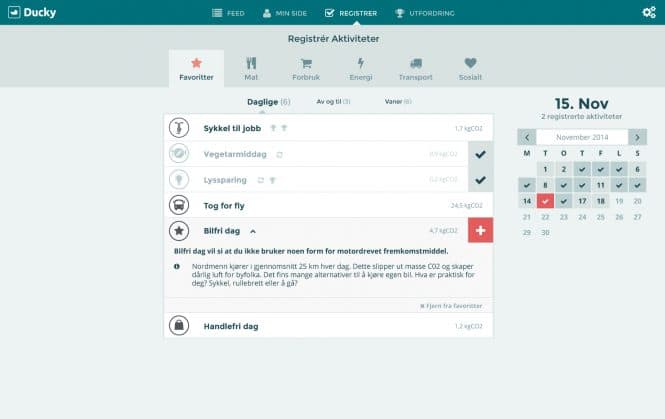Select the highlighted day 15 in calendar
The width and height of the screenshot is (665, 419).
coord(545,201)
